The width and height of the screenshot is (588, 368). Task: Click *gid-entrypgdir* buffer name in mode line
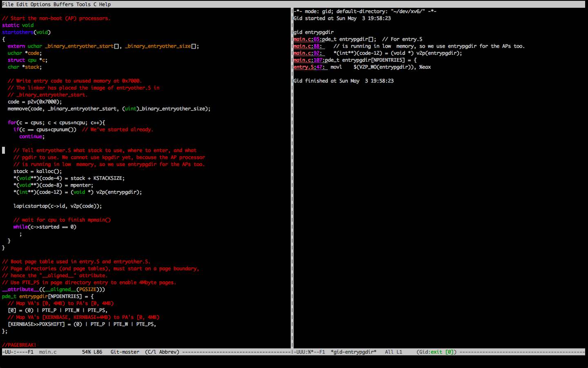coord(354,352)
